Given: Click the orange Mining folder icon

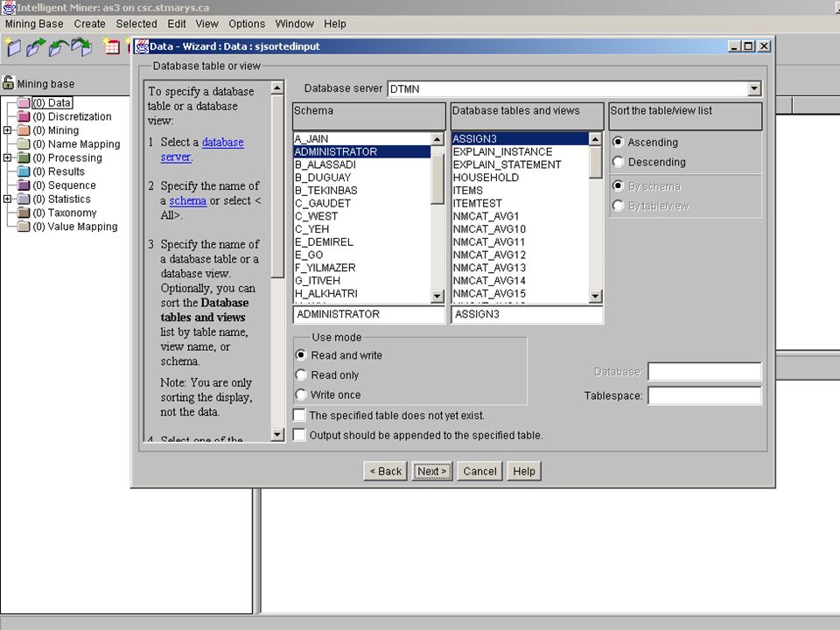Looking at the screenshot, I should [24, 130].
